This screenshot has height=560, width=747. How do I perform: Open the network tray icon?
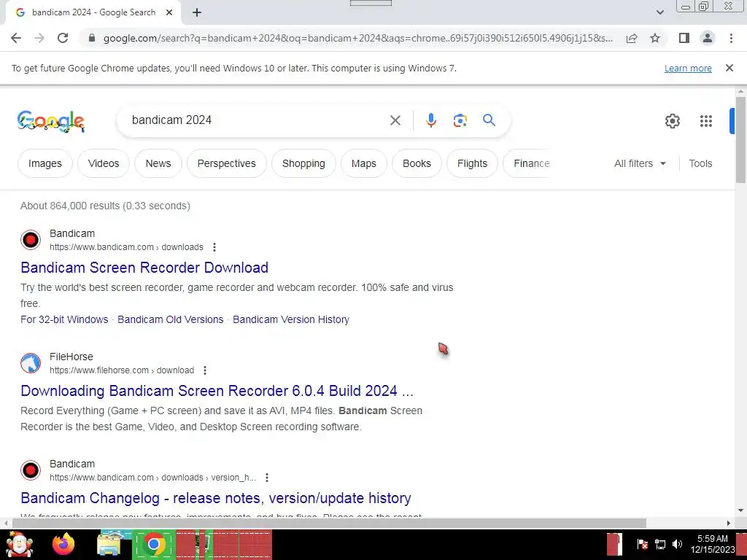pyautogui.click(x=659, y=544)
